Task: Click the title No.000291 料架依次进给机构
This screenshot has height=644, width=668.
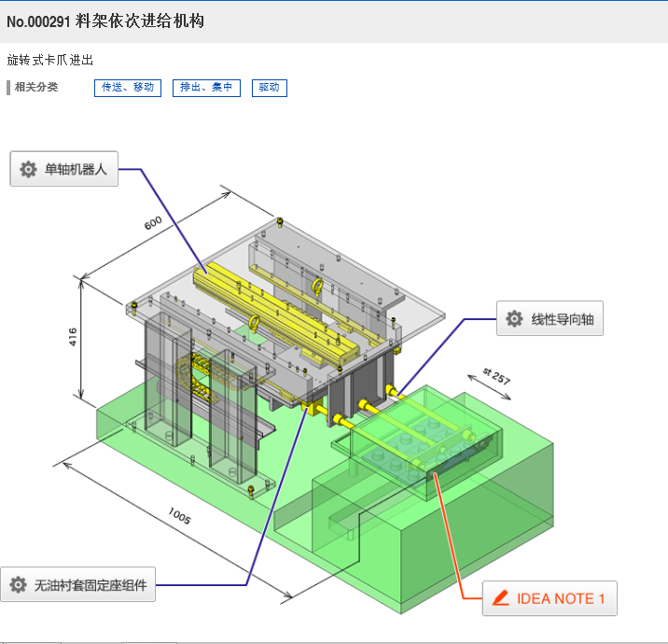Action: click(105, 21)
